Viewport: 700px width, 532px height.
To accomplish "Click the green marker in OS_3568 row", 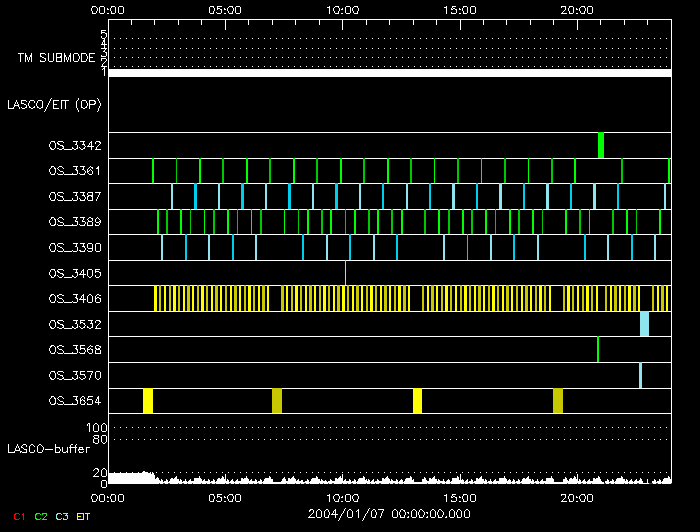I will tap(598, 349).
